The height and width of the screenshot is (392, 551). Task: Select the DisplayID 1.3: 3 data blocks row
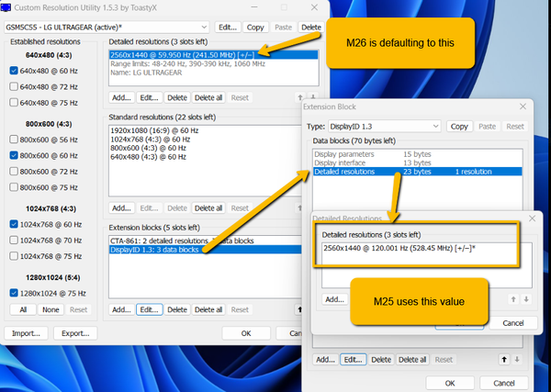(x=206, y=250)
